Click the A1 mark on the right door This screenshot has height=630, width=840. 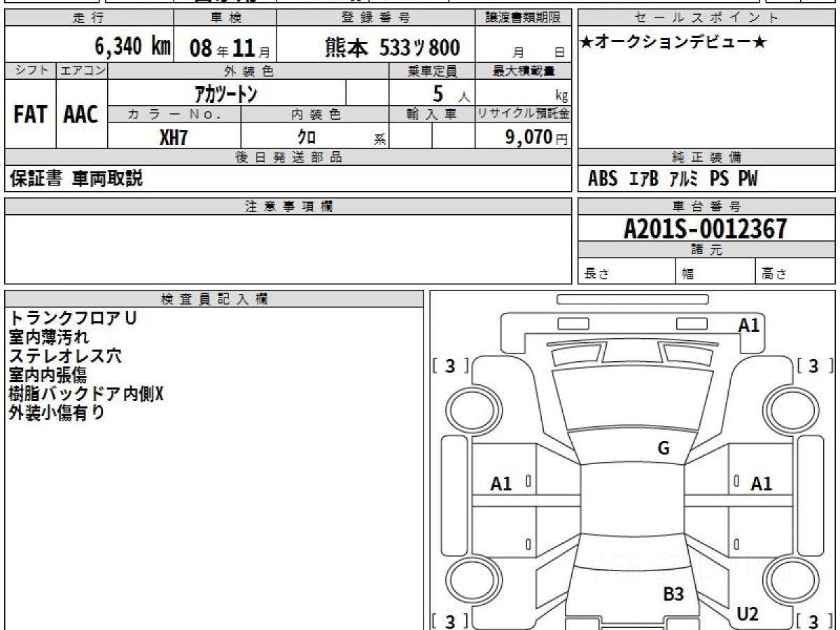(761, 483)
